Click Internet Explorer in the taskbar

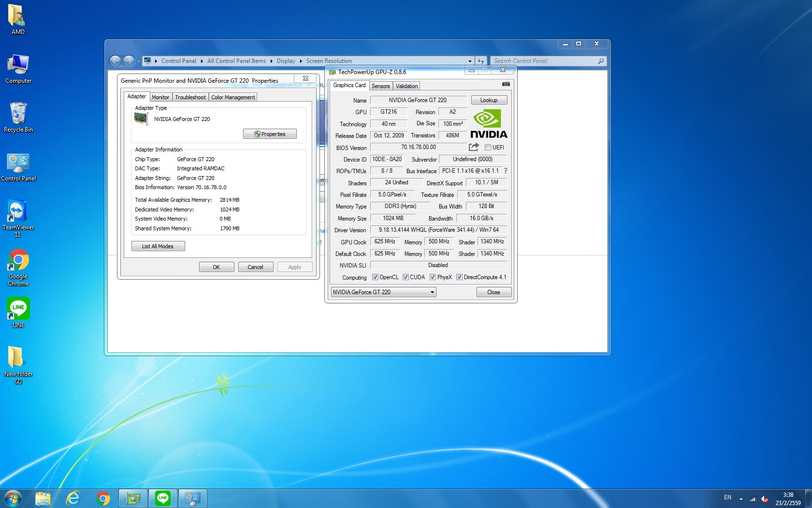73,498
